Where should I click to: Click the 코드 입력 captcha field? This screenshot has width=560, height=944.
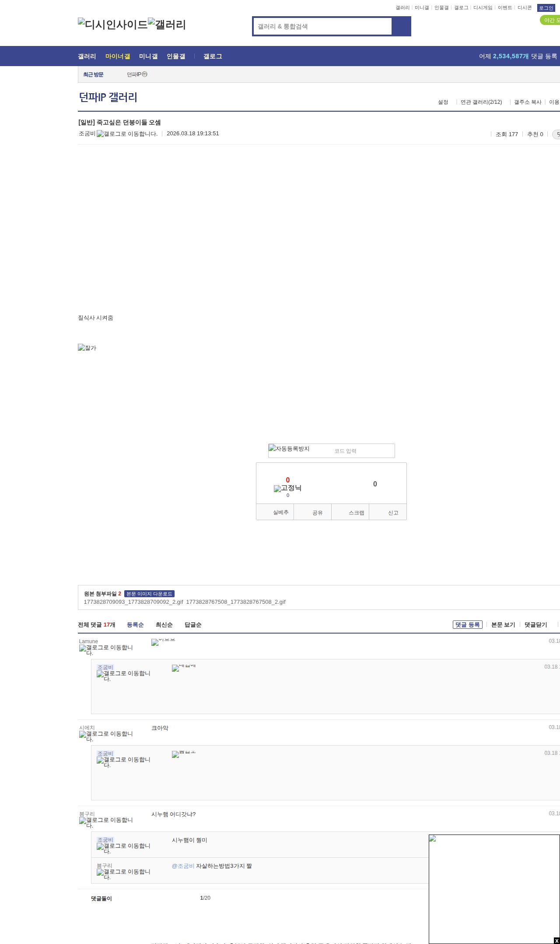click(363, 451)
